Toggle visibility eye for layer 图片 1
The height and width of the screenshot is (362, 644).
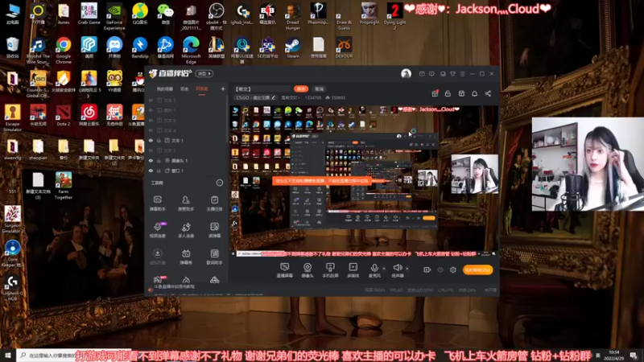tap(151, 110)
